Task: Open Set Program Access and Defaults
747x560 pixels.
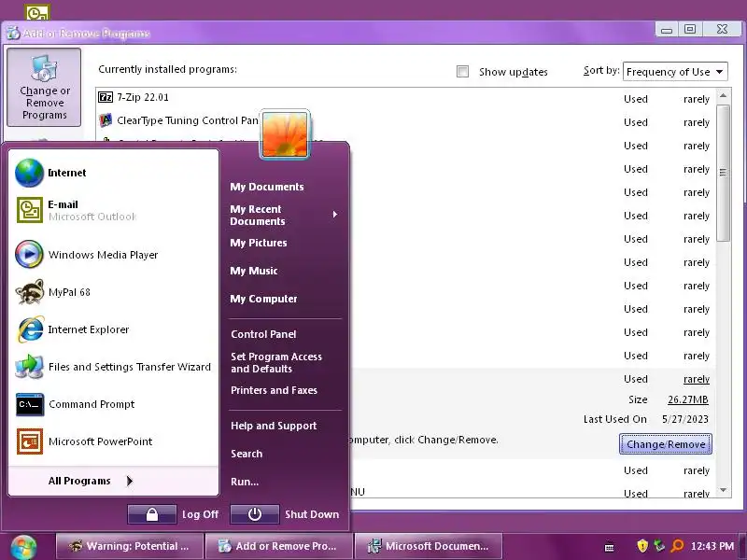Action: (x=276, y=363)
